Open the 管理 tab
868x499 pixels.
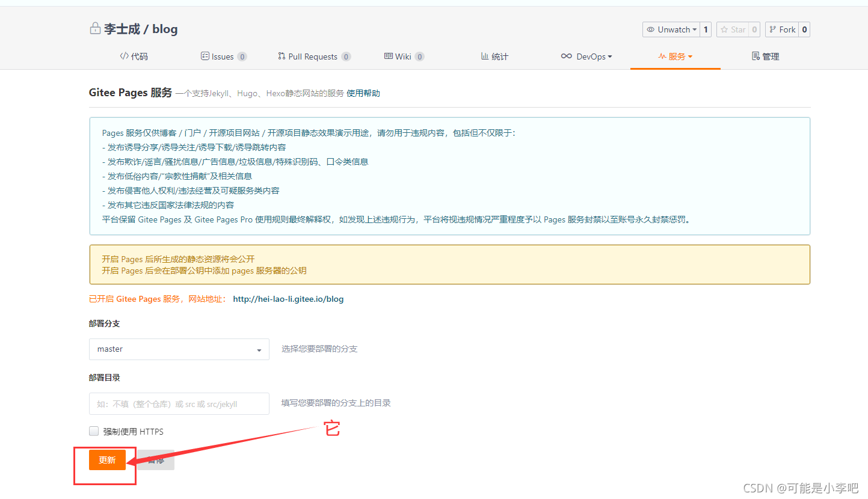[766, 56]
